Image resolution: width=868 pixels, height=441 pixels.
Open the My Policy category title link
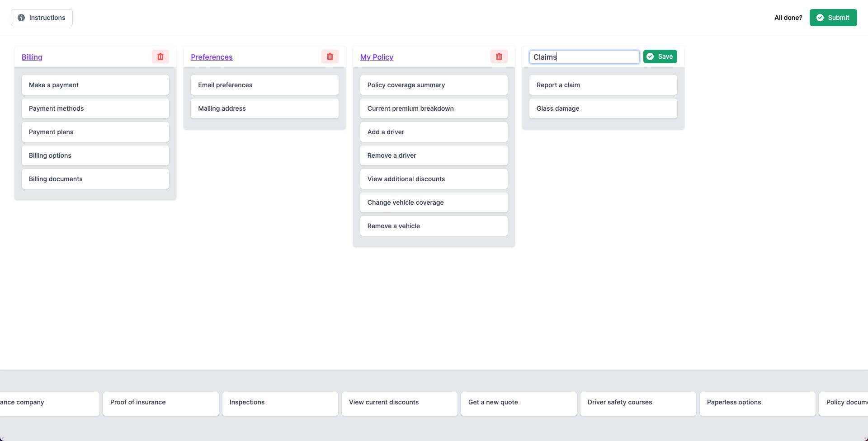click(377, 57)
